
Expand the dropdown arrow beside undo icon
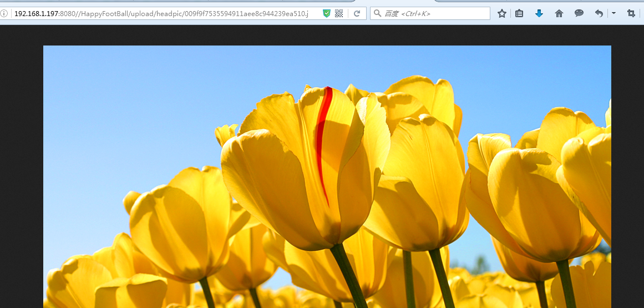point(613,13)
